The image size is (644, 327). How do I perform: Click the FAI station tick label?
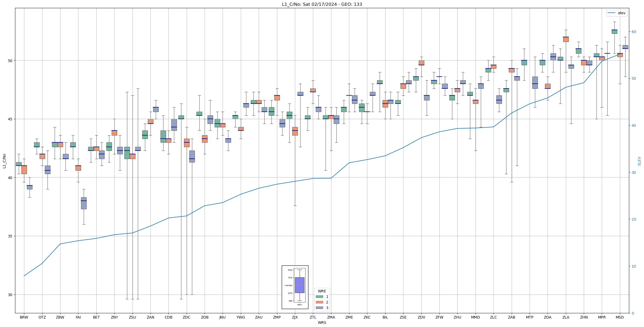tap(78, 317)
